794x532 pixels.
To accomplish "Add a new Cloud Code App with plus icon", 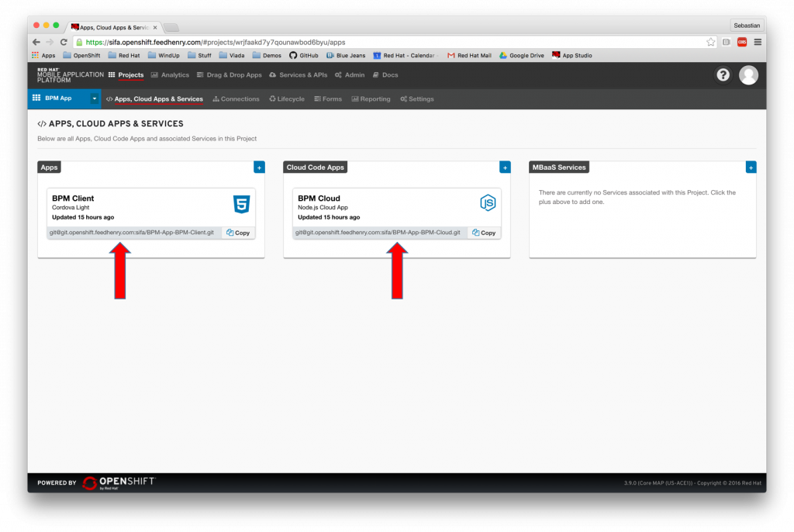I will coord(505,168).
